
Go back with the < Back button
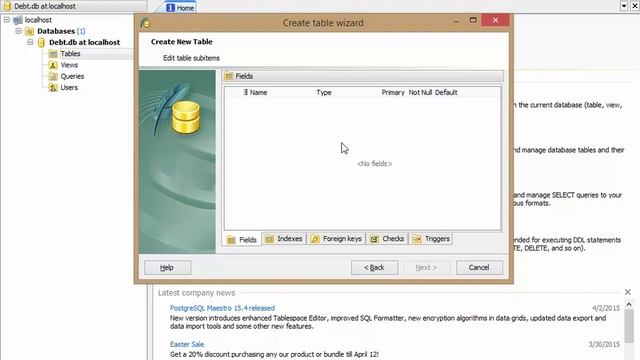[374, 268]
